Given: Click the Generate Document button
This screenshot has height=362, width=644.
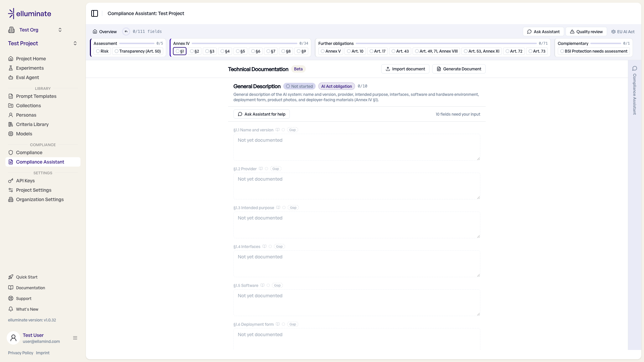Looking at the screenshot, I should click(x=459, y=69).
